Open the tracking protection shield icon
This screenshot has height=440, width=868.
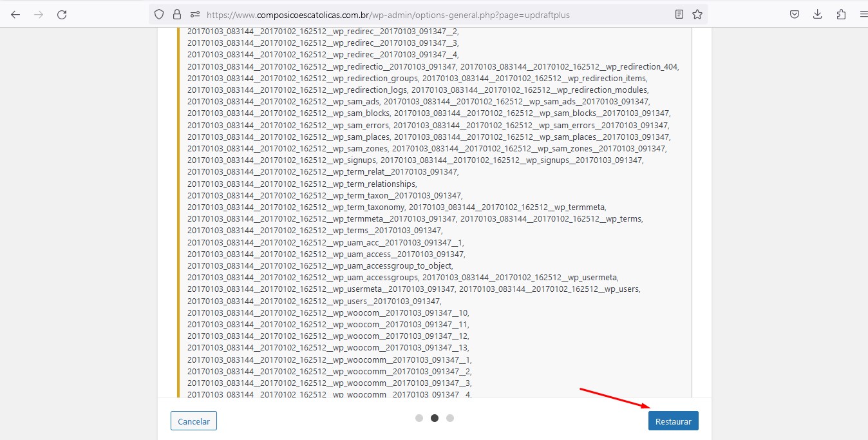pyautogui.click(x=159, y=14)
